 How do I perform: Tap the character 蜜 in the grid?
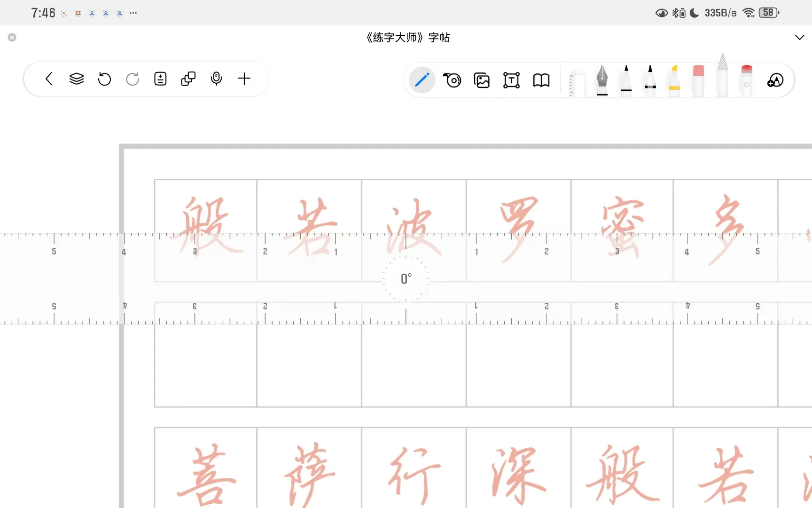pyautogui.click(x=623, y=228)
